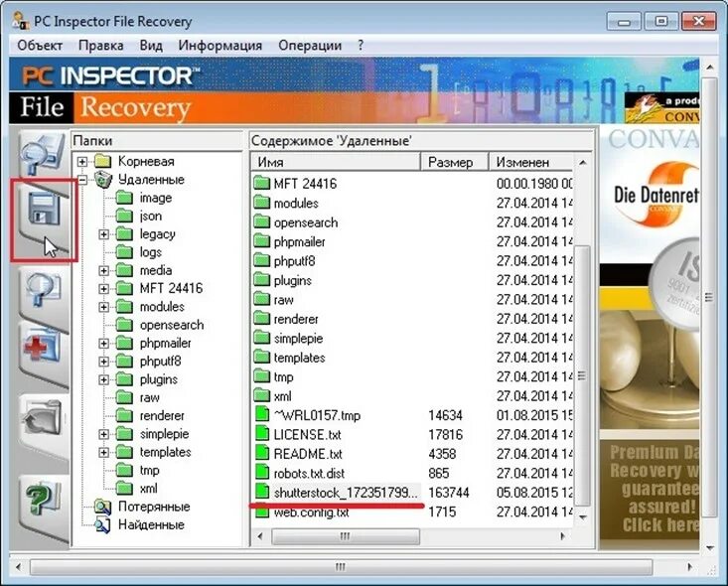This screenshot has height=586, width=728.
Task: Expand the templates tree node
Action: point(104,453)
